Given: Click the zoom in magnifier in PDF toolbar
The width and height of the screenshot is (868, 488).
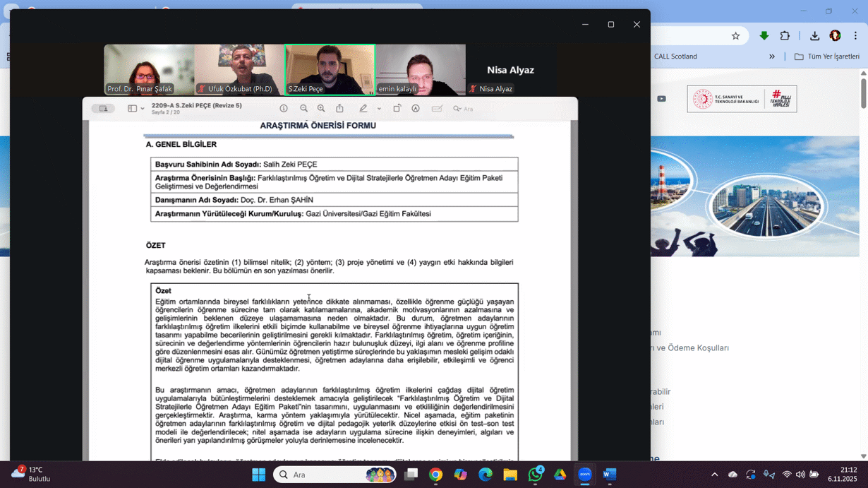Looking at the screenshot, I should click(321, 109).
